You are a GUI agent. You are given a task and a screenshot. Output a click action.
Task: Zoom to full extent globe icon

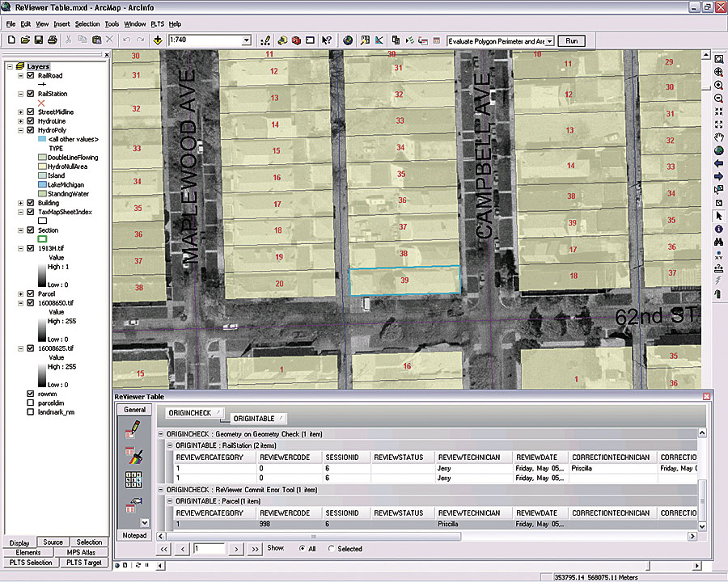tap(718, 150)
